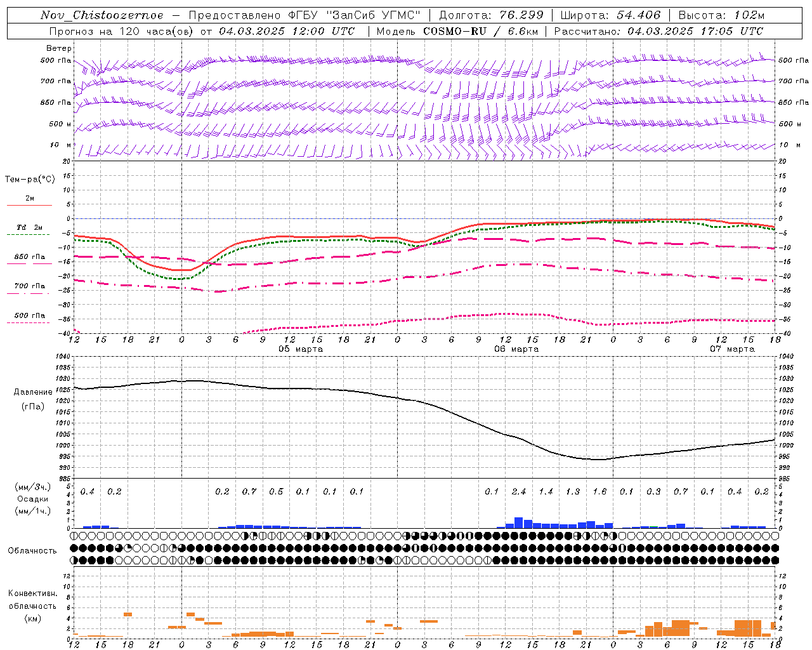Click the 1.6 precipitation amount value
Image resolution: width=812 pixels, height=650 pixels.
599,492
